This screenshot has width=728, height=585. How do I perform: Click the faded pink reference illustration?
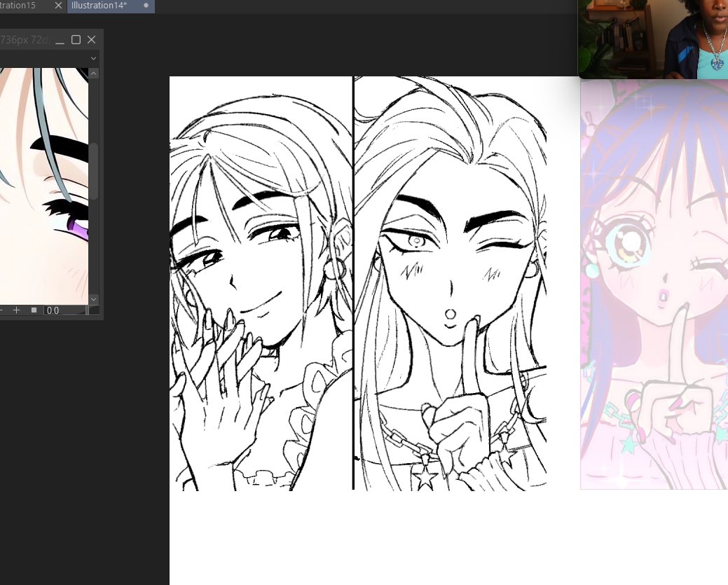[x=654, y=284]
